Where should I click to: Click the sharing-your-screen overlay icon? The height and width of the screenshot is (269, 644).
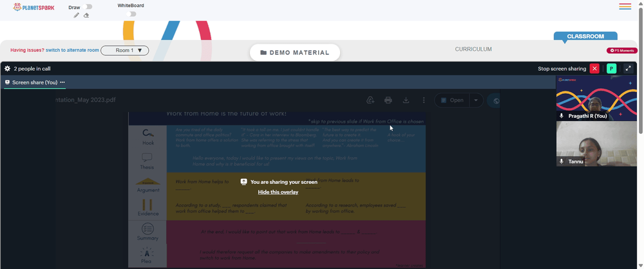[x=243, y=181]
